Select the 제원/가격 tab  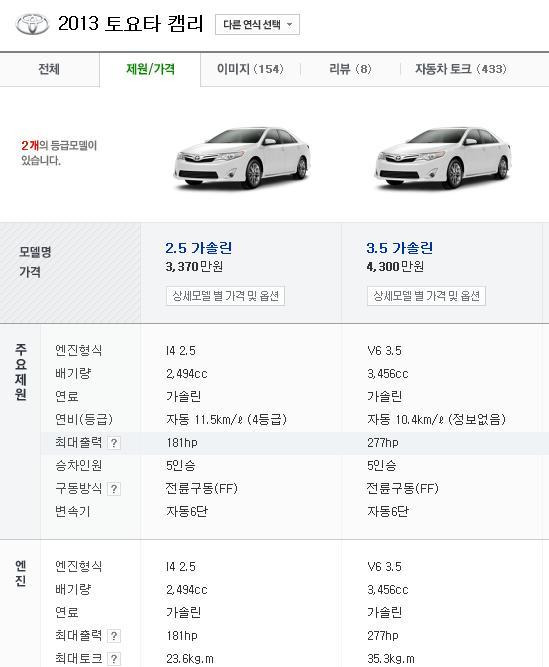click(x=150, y=69)
